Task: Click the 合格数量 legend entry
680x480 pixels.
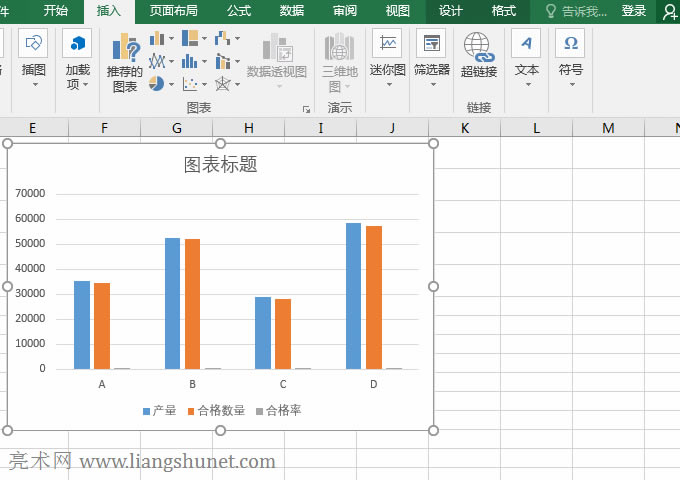Action: point(216,410)
